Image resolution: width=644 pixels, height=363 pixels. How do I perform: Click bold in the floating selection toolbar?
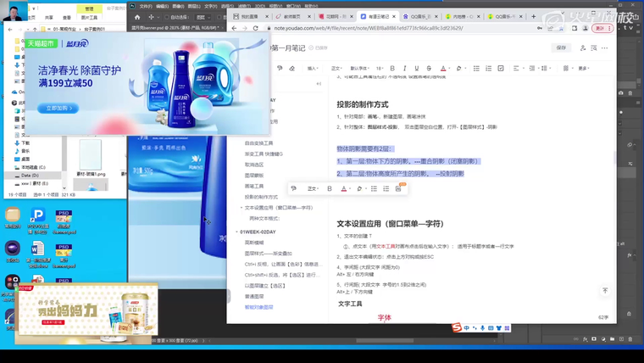click(330, 188)
